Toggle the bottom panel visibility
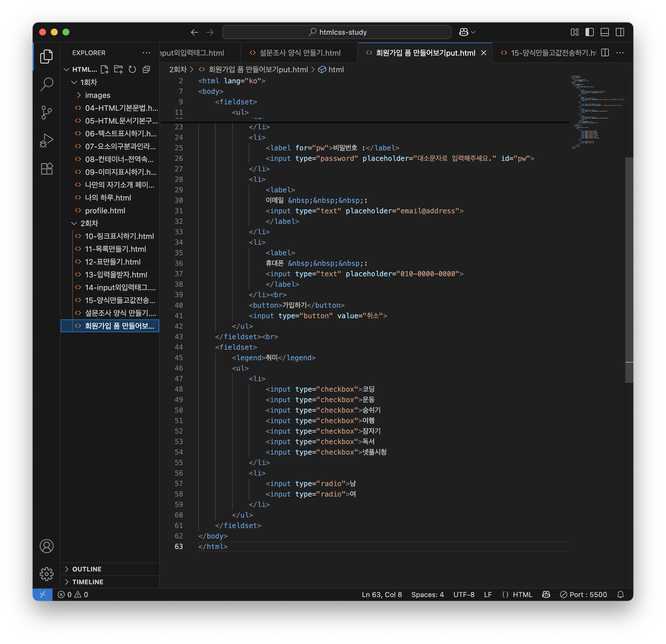Image resolution: width=666 pixels, height=644 pixels. (x=604, y=32)
